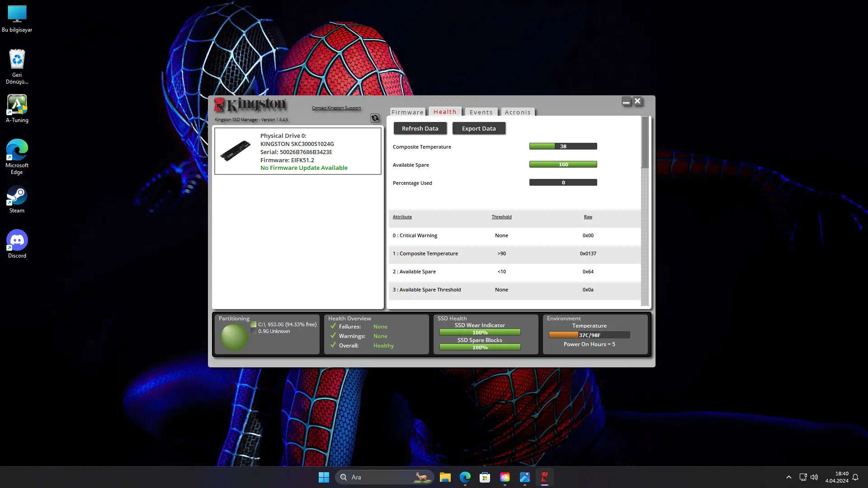Click the 'Serial: 50026B7686B3423E' text
The height and width of the screenshot is (488, 868).
(x=296, y=152)
